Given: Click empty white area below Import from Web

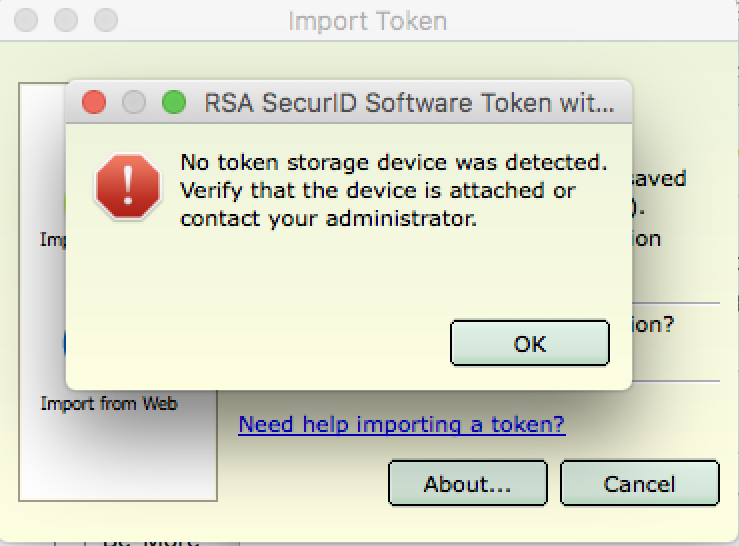Looking at the screenshot, I should [x=118, y=455].
